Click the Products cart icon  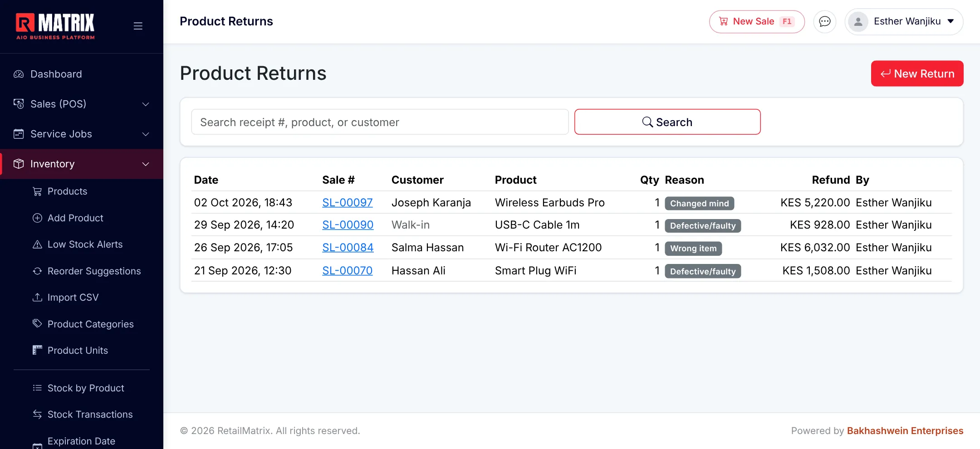point(37,191)
